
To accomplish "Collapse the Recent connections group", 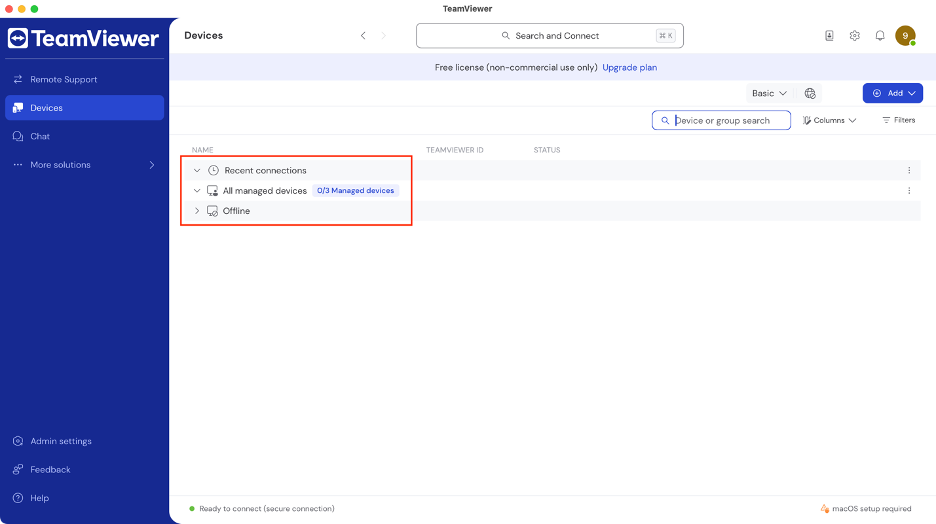I will [197, 171].
